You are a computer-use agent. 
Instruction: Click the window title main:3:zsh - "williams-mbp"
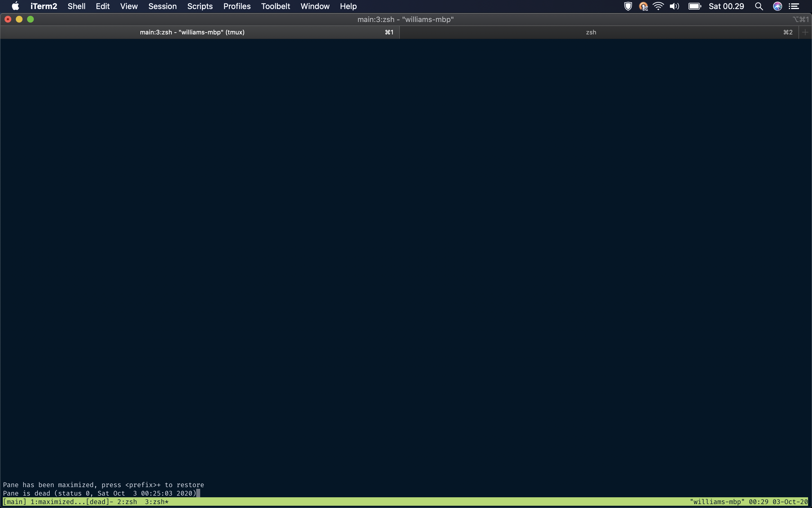click(x=405, y=19)
